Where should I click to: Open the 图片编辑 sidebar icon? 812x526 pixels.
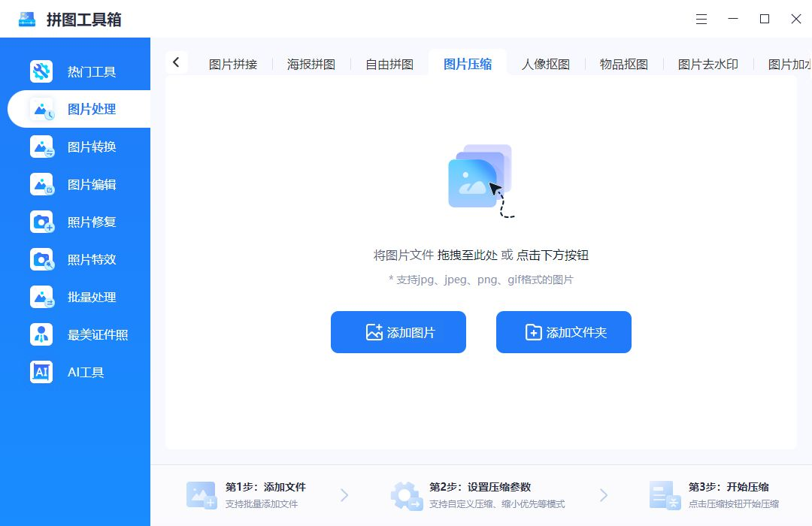coord(41,184)
